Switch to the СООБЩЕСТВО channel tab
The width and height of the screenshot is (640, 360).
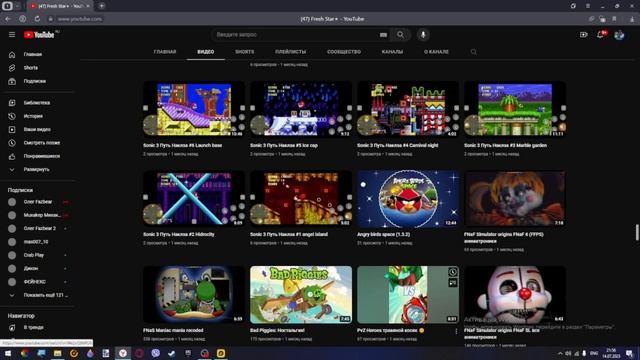(344, 52)
